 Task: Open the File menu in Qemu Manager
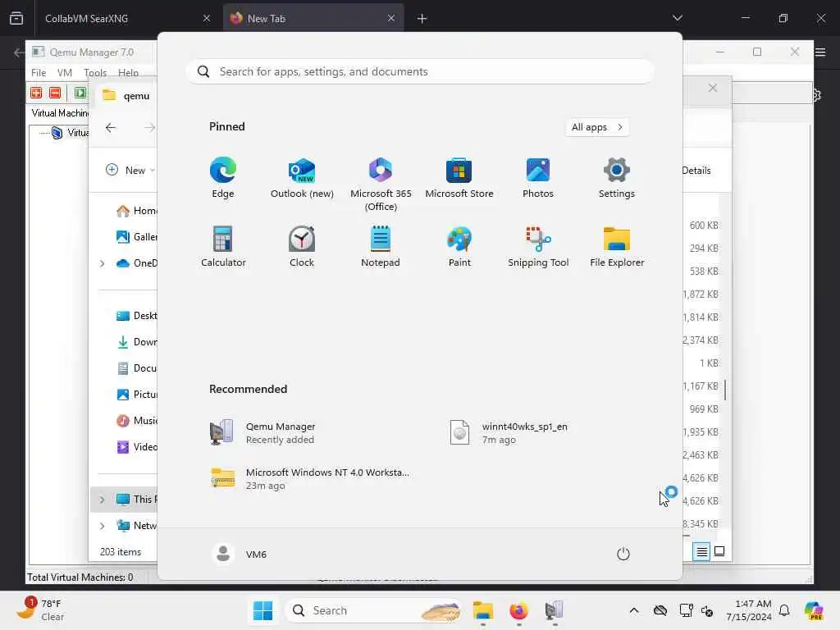point(39,73)
